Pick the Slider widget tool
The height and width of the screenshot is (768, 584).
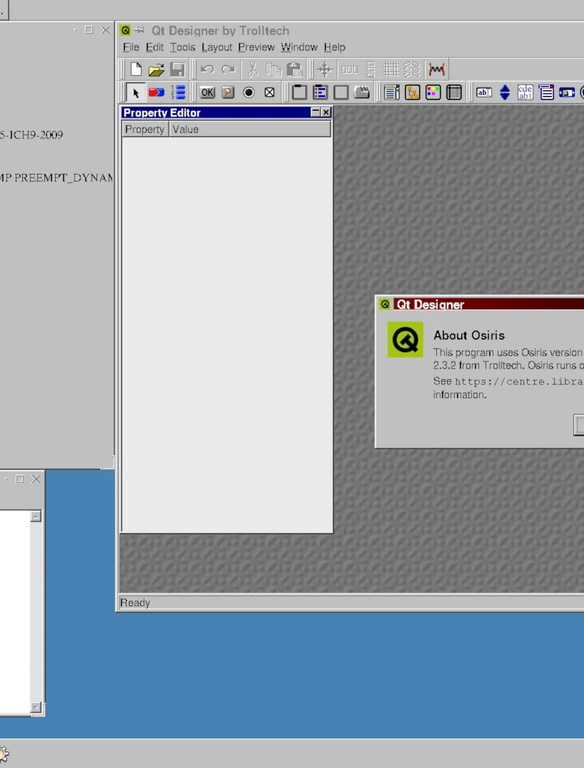[567, 93]
